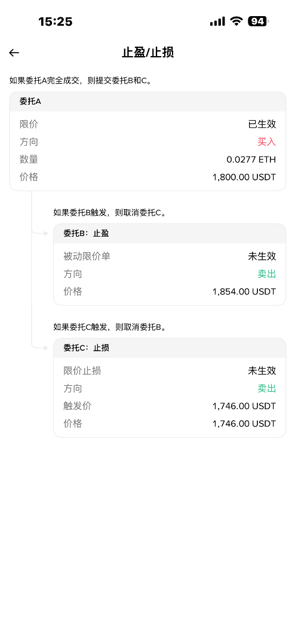
Task: Tap the back arrow icon
Action: tap(14, 53)
